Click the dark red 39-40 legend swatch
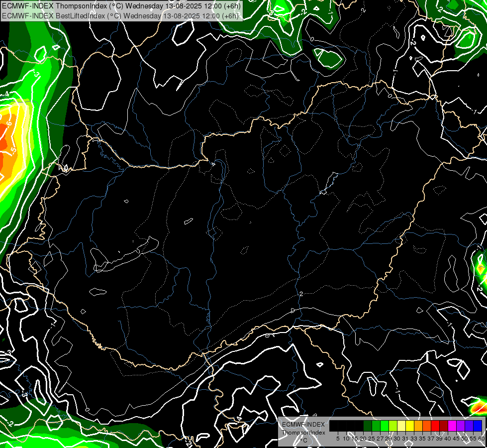487x448 pixels. [x=444, y=426]
